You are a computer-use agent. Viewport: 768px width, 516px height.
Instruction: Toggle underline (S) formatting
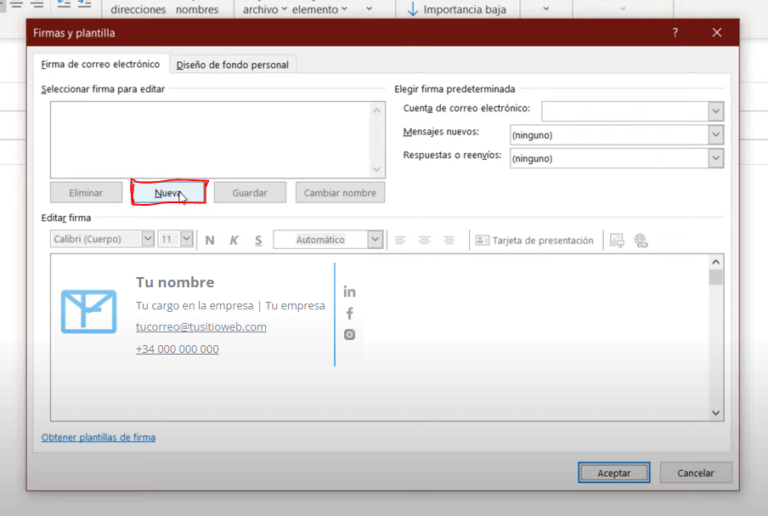(258, 240)
